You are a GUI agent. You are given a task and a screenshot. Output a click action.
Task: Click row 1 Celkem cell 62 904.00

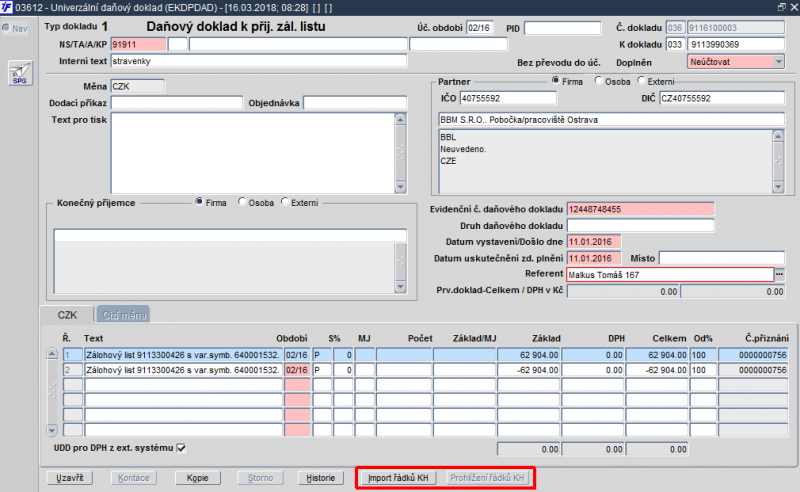pos(657,355)
